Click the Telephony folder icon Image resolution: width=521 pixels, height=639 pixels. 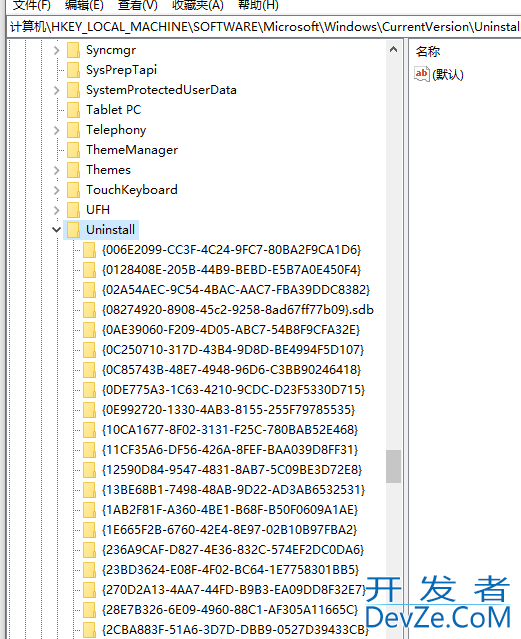pyautogui.click(x=73, y=130)
